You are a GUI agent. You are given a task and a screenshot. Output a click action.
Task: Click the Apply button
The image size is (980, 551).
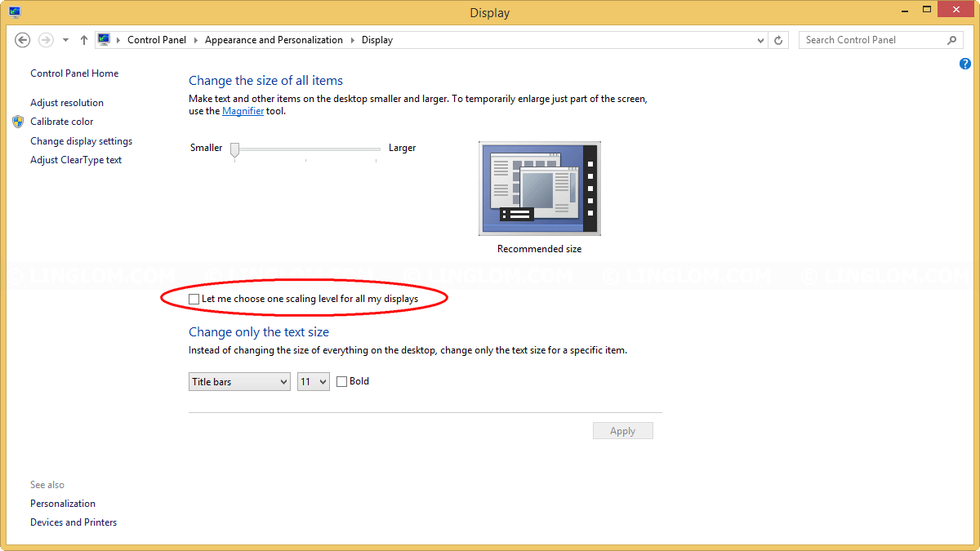click(623, 431)
